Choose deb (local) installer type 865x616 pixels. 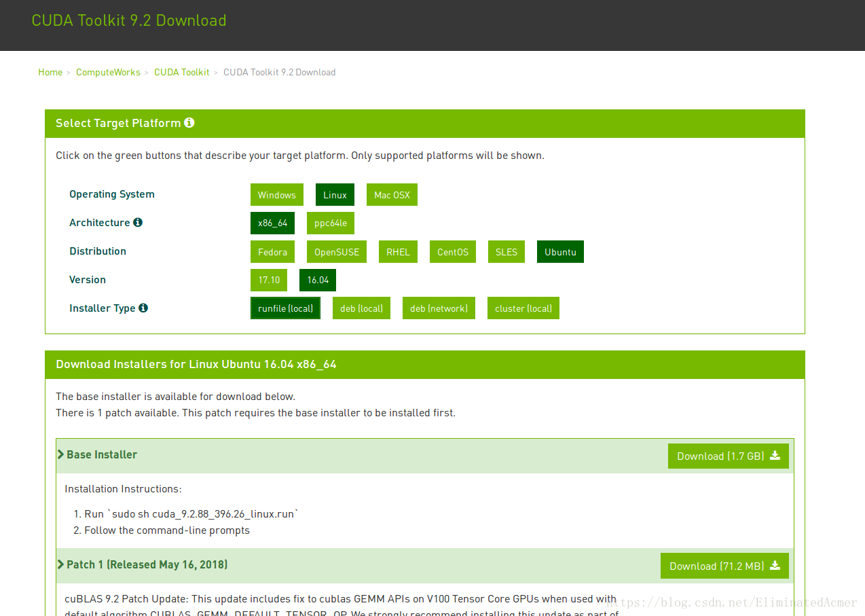click(361, 308)
